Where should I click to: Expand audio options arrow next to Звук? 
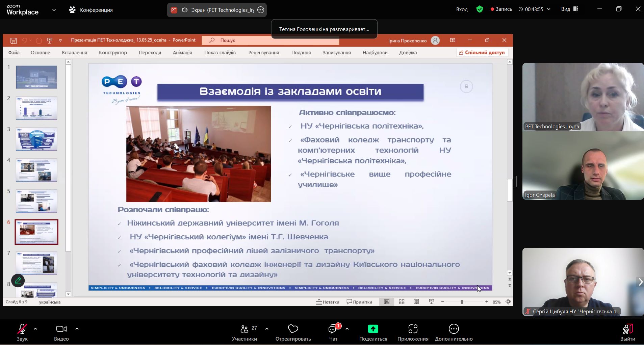(x=35, y=328)
